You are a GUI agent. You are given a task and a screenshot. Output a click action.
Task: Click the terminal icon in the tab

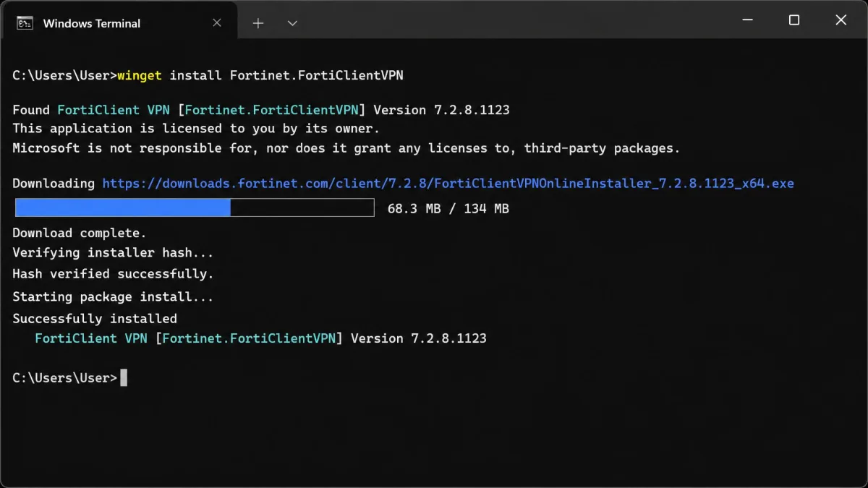click(x=25, y=23)
